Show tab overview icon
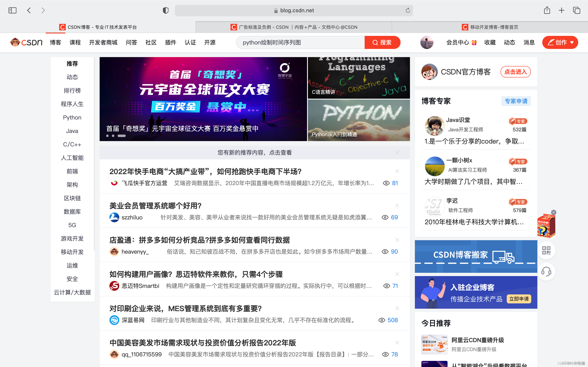The image size is (588, 367). 576,10
